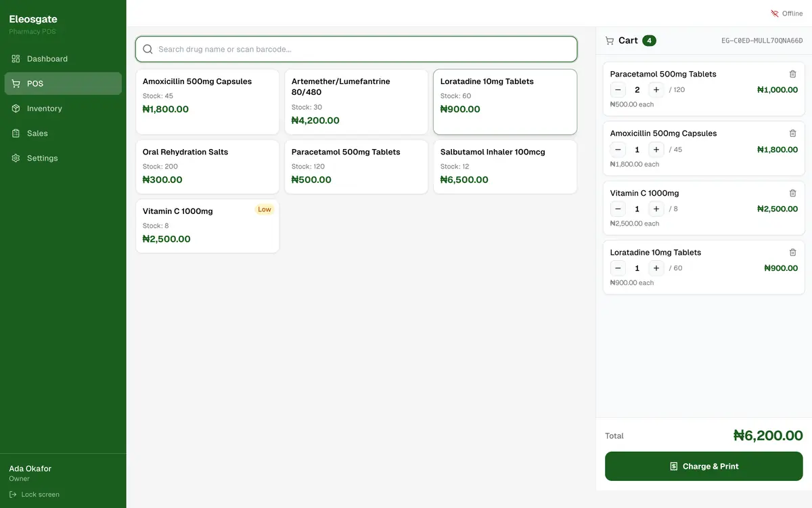Click "₦1,800.00 each" in cart
The image size is (812, 508).
click(635, 164)
